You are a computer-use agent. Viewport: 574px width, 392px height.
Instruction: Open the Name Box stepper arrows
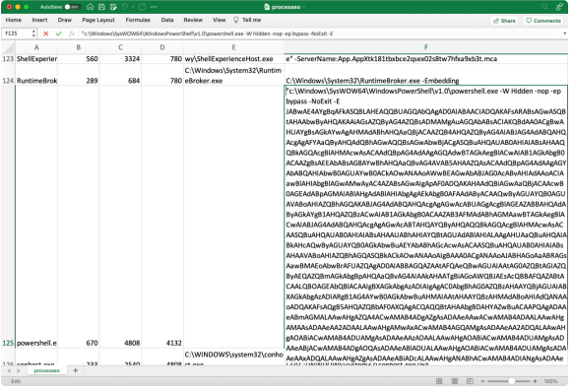click(33, 33)
